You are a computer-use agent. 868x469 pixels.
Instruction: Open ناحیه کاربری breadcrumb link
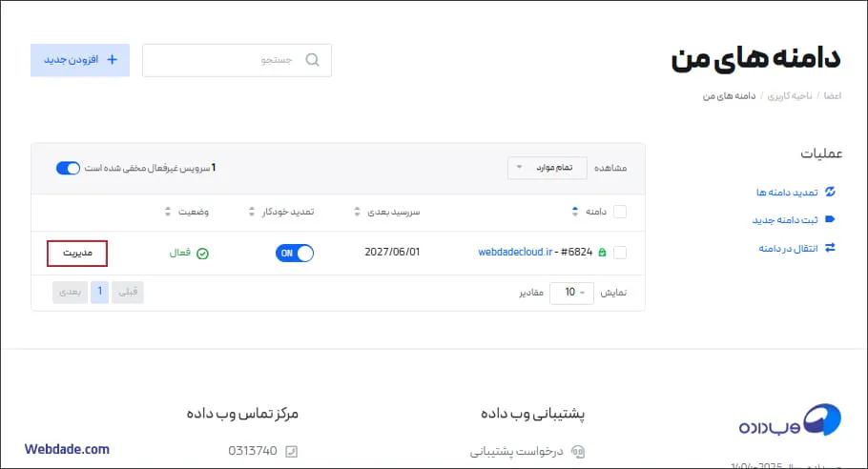point(790,95)
